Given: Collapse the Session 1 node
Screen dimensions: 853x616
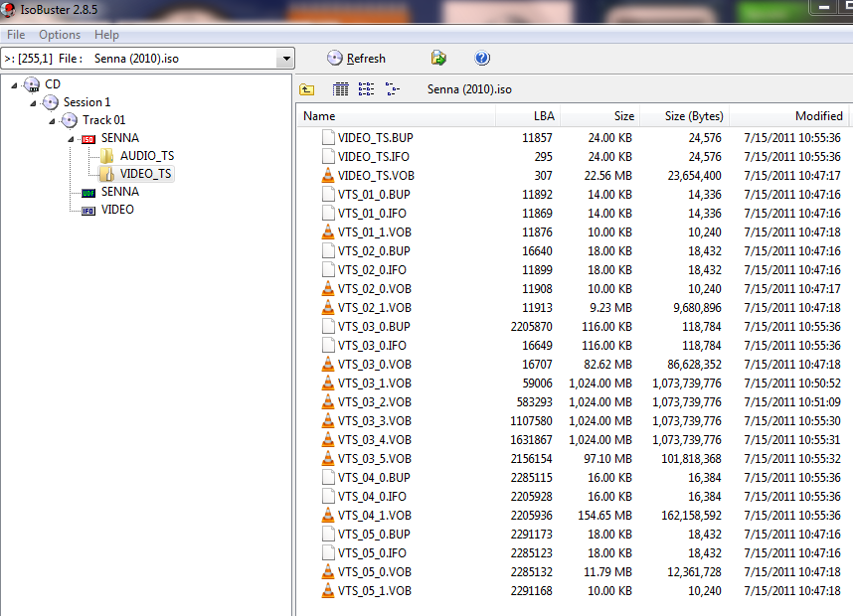Looking at the screenshot, I should tap(33, 102).
